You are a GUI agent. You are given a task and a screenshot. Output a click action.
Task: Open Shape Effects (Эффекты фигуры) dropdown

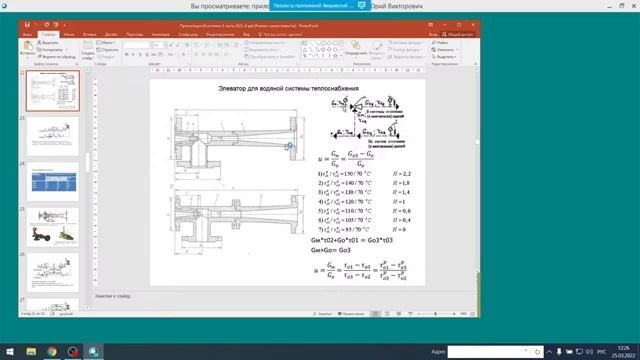406,57
